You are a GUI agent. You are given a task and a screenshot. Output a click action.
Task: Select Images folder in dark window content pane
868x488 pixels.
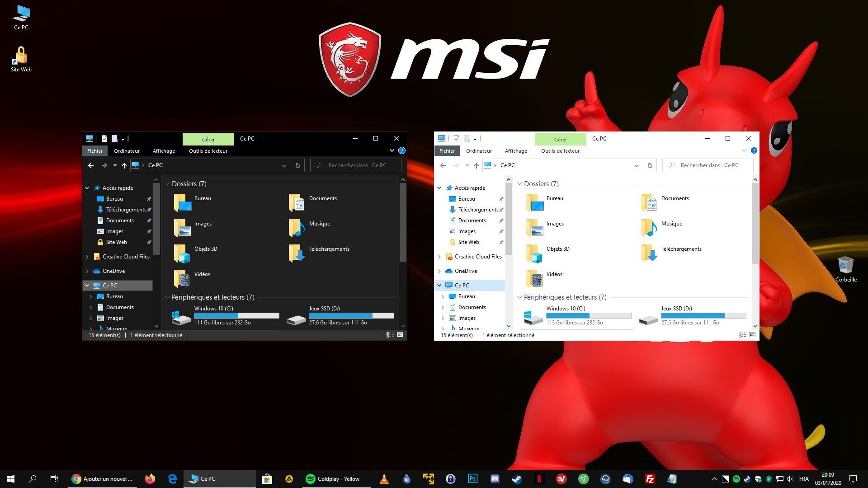[193, 228]
